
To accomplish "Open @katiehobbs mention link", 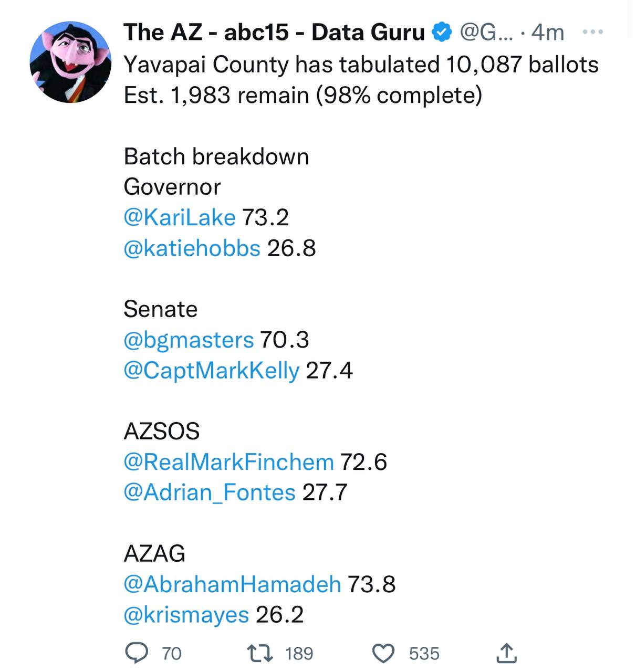I will coord(192,248).
